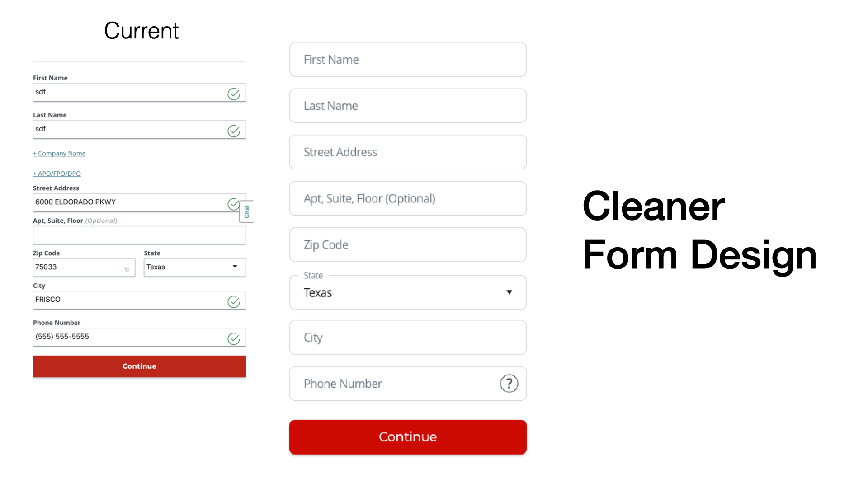Toggle the APO/FPO/DPO address option
Viewport: 868px width, 488px height.
[56, 174]
